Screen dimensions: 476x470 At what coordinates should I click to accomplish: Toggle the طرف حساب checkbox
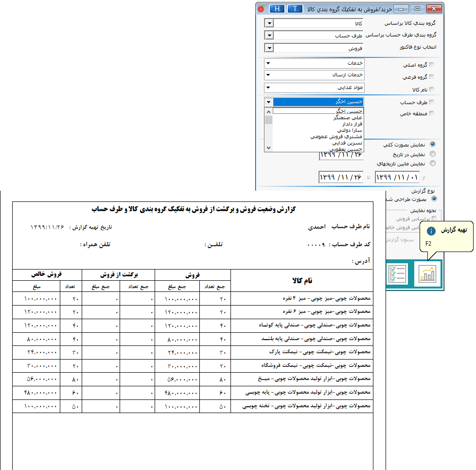(x=431, y=102)
